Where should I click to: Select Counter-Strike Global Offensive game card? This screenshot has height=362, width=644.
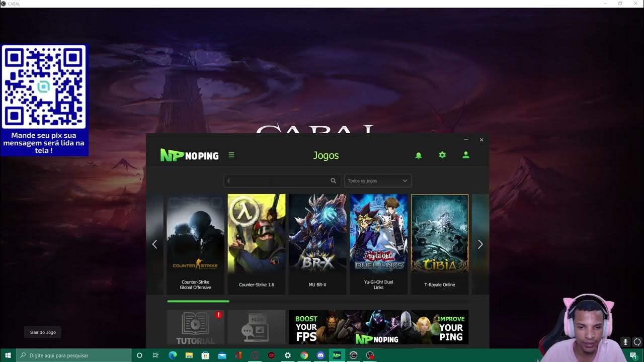pyautogui.click(x=195, y=244)
